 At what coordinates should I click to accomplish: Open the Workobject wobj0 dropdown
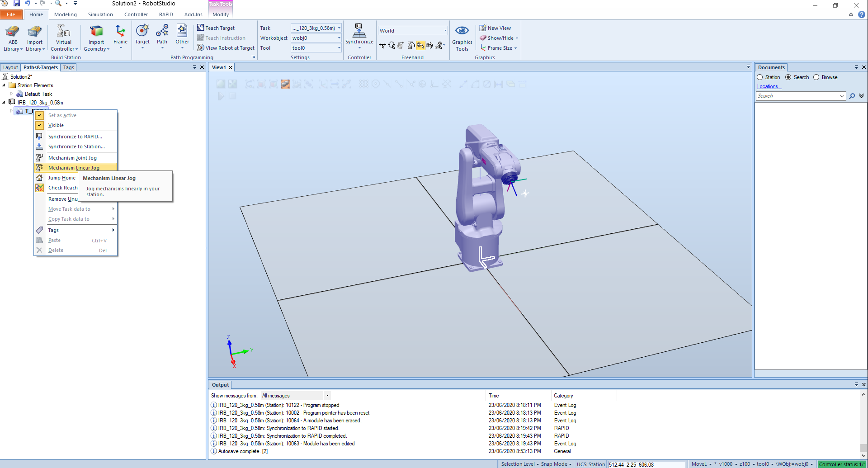pyautogui.click(x=339, y=38)
